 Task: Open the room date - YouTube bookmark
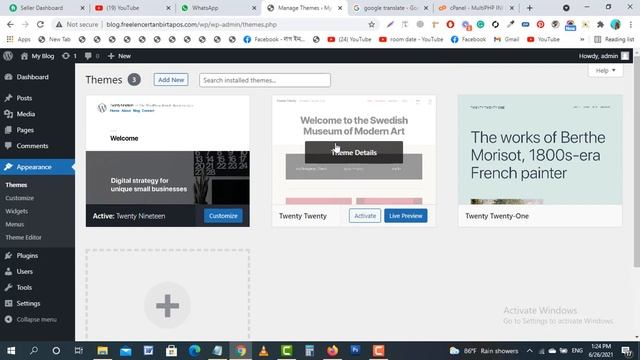(411, 40)
